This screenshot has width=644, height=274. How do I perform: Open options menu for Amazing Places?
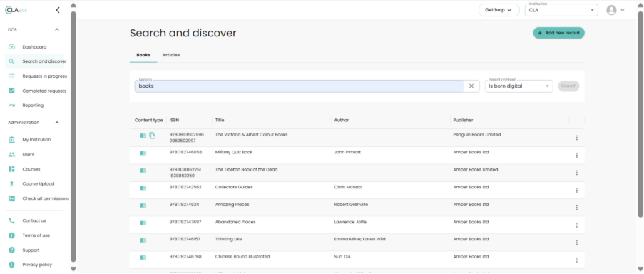(577, 208)
